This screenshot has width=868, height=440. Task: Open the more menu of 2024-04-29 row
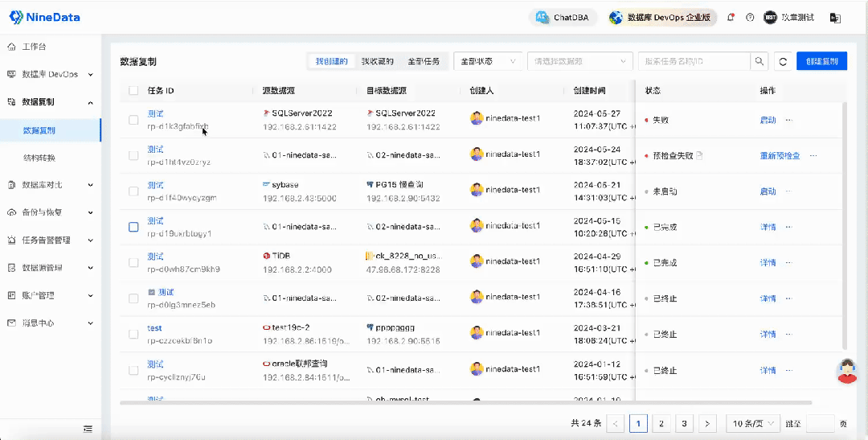[x=789, y=263]
